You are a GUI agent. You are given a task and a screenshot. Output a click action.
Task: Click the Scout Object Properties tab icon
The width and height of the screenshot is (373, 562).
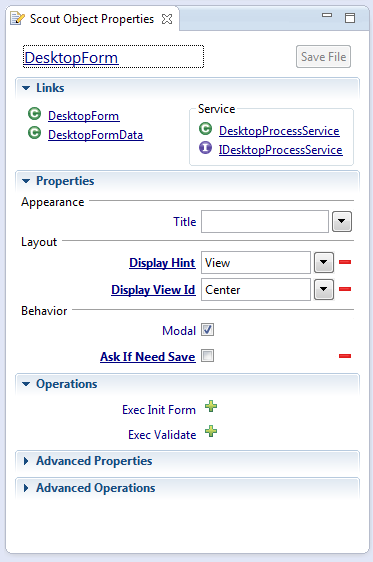point(17,19)
